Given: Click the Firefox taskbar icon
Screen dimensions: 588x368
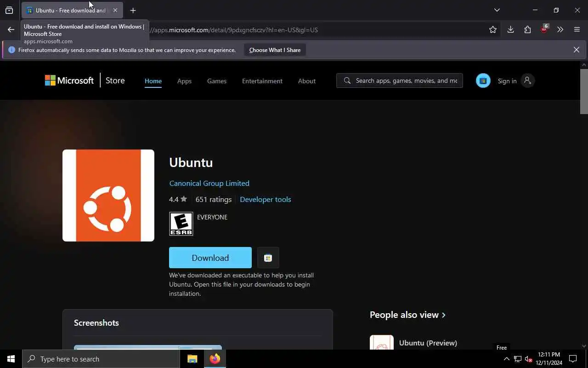Looking at the screenshot, I should (215, 359).
